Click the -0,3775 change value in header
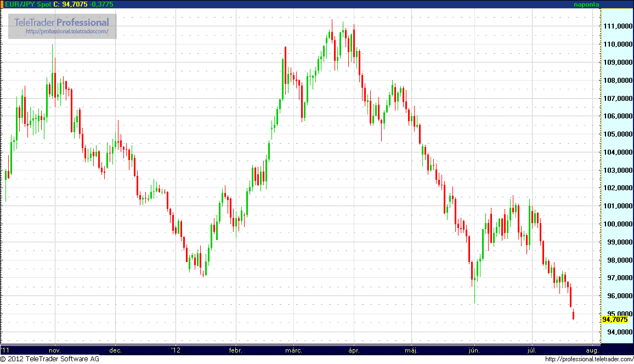Image resolution: width=634 pixels, height=364 pixels. 101,4
